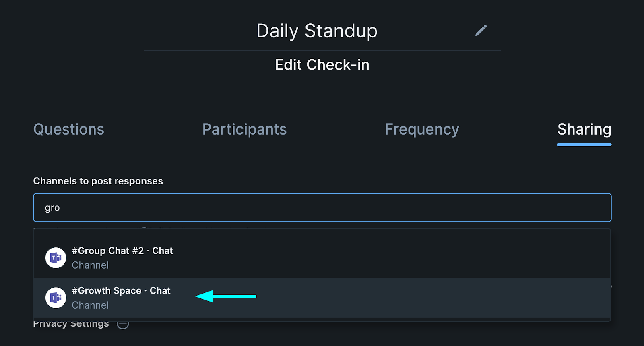644x346 pixels.
Task: Click the divider line below Daily Standup
Action: (322, 50)
